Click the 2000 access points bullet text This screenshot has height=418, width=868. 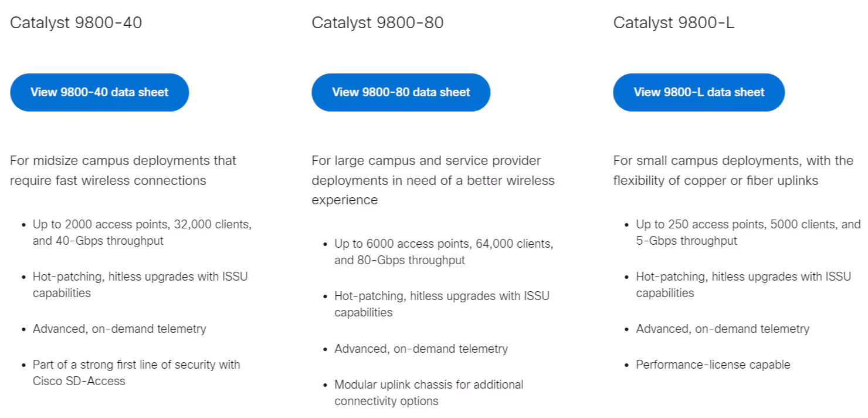point(142,232)
